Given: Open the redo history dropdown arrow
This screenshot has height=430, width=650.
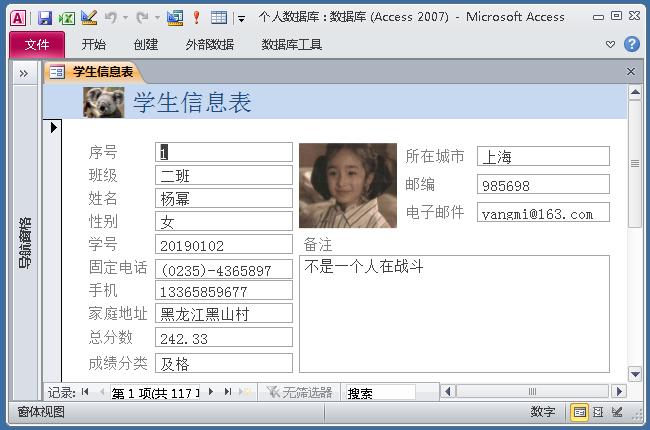Looking at the screenshot, I should (157, 18).
